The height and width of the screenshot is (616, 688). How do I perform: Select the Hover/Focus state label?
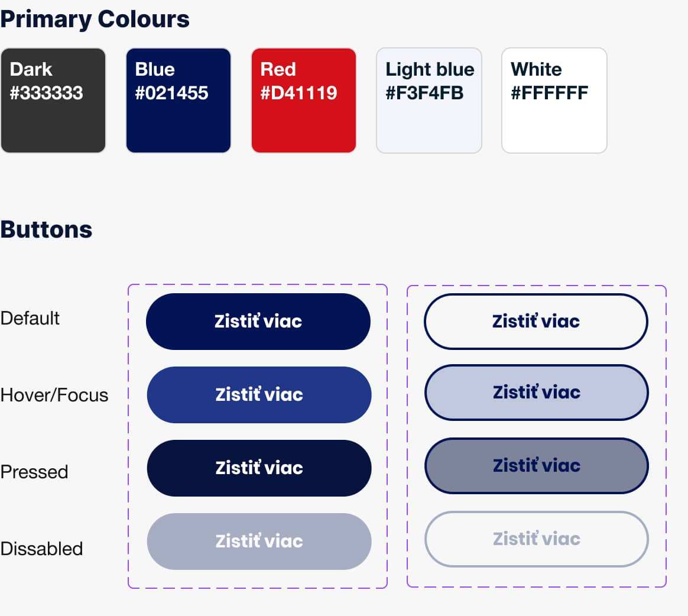54,395
